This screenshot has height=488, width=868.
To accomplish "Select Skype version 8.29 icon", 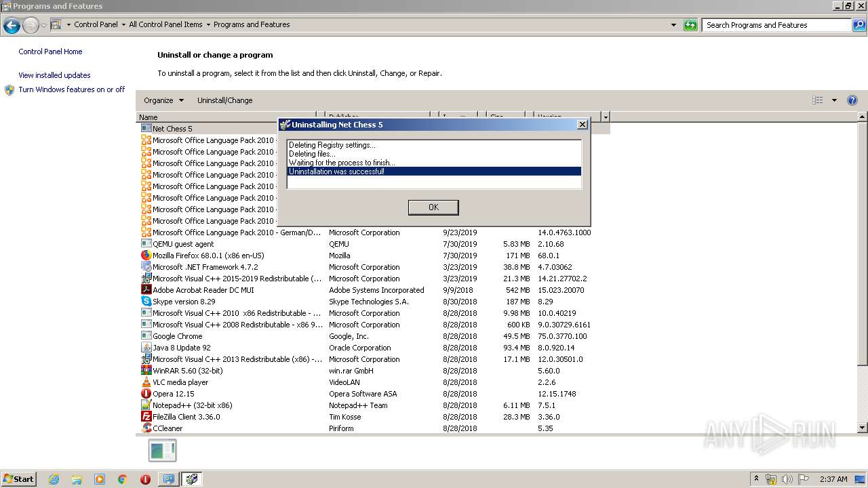I will pos(146,302).
